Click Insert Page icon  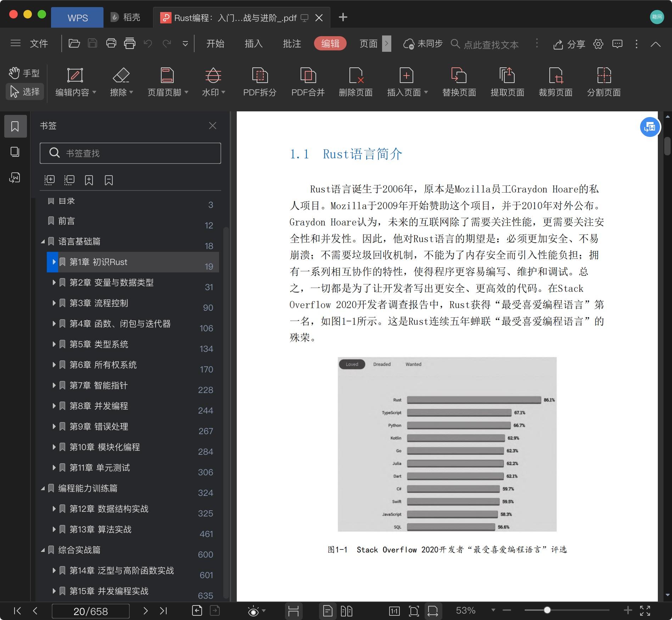[x=406, y=75]
